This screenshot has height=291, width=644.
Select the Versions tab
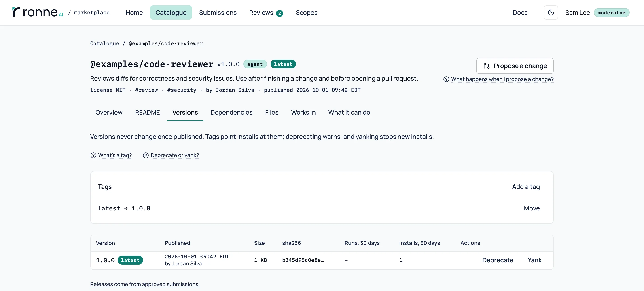coord(185,112)
